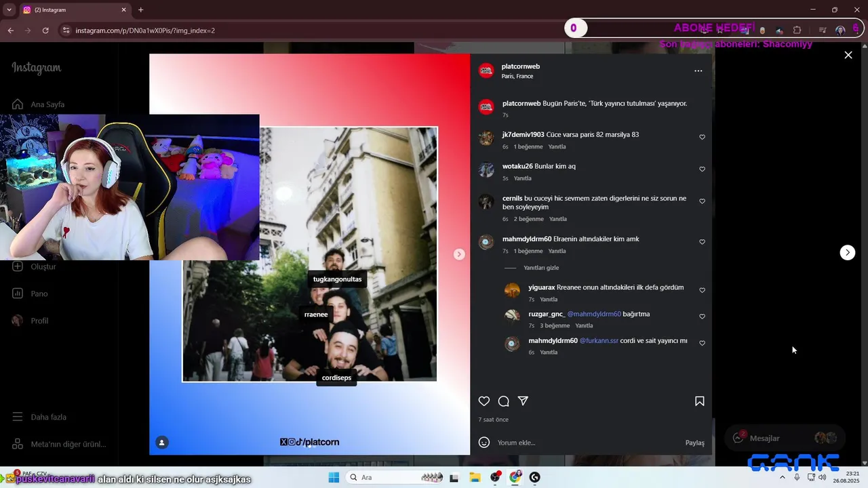The width and height of the screenshot is (868, 488).
Task: Open Paris, France location link
Action: [517, 77]
